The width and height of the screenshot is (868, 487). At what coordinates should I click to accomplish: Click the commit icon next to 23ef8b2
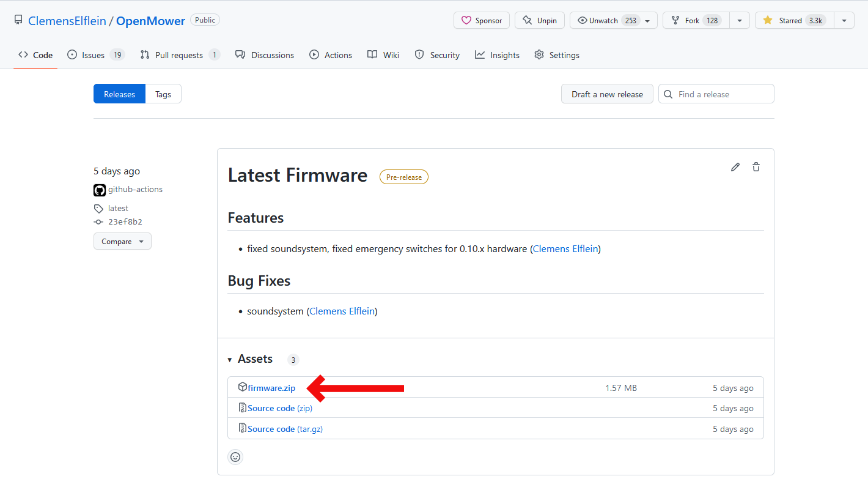(x=98, y=221)
